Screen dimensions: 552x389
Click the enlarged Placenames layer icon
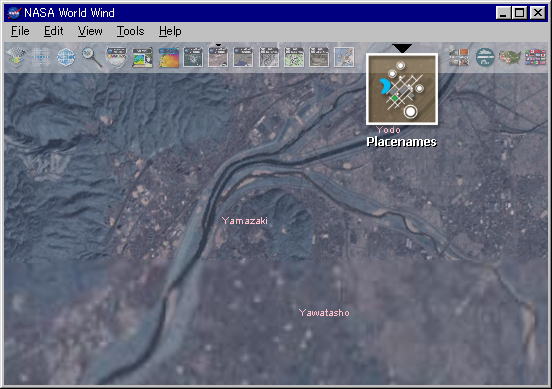[x=402, y=89]
